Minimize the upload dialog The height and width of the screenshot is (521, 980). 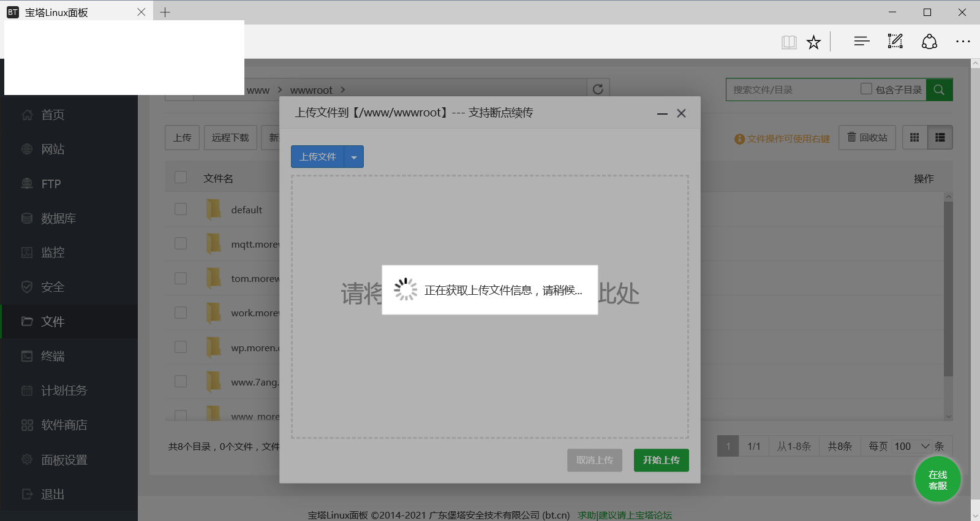662,113
